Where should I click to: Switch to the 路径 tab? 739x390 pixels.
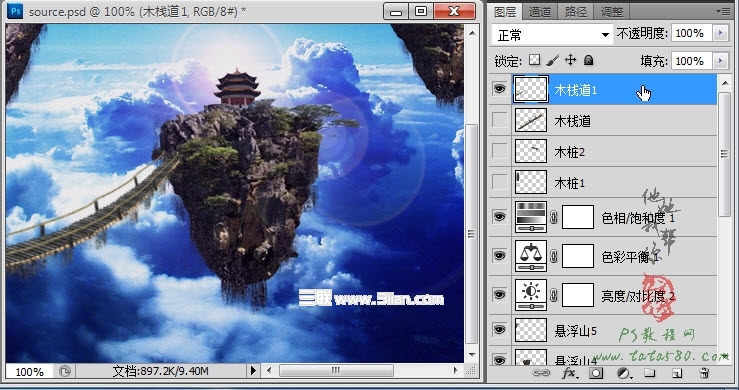(x=575, y=11)
